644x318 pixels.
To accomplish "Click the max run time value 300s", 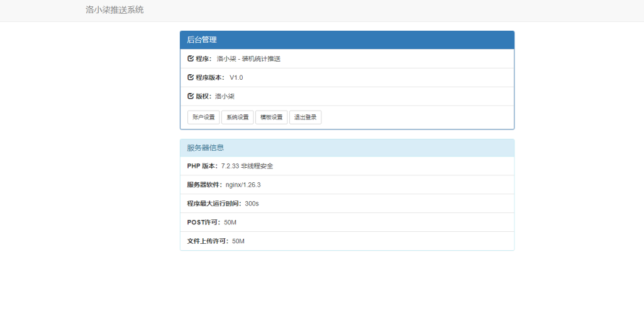I will [x=252, y=204].
